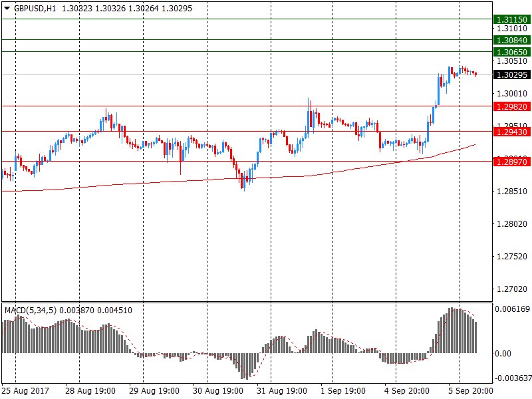
Task: Select the red 1.28970 level label
Action: click(512, 162)
